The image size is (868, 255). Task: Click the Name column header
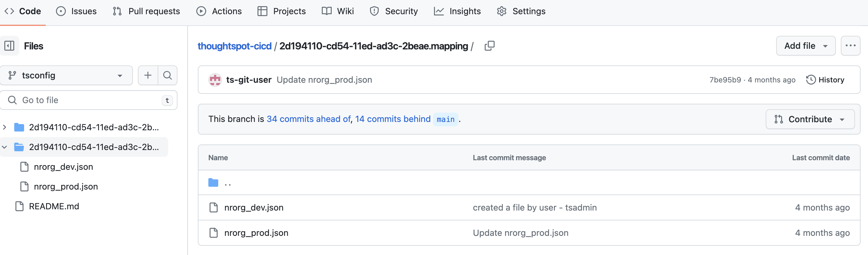pyautogui.click(x=218, y=158)
